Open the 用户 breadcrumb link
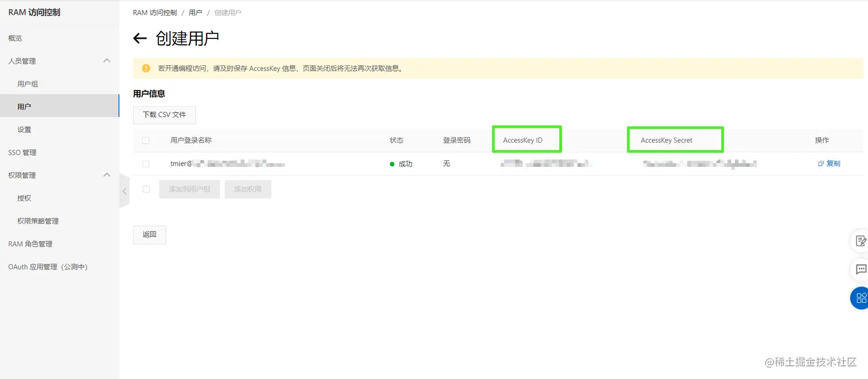The image size is (868, 379). (195, 13)
